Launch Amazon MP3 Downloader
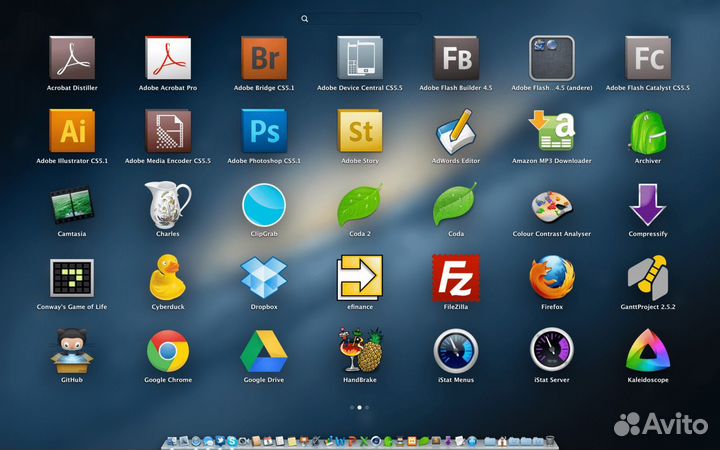 pyautogui.click(x=552, y=130)
